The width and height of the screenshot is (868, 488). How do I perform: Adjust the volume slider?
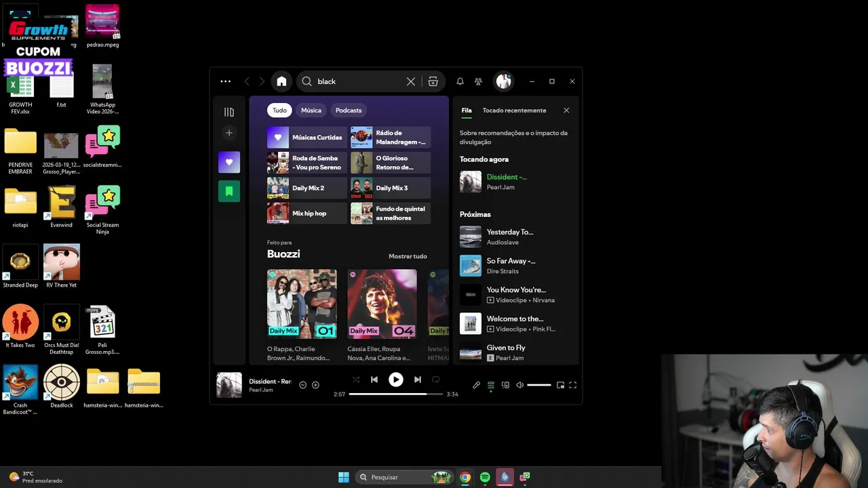pyautogui.click(x=539, y=385)
